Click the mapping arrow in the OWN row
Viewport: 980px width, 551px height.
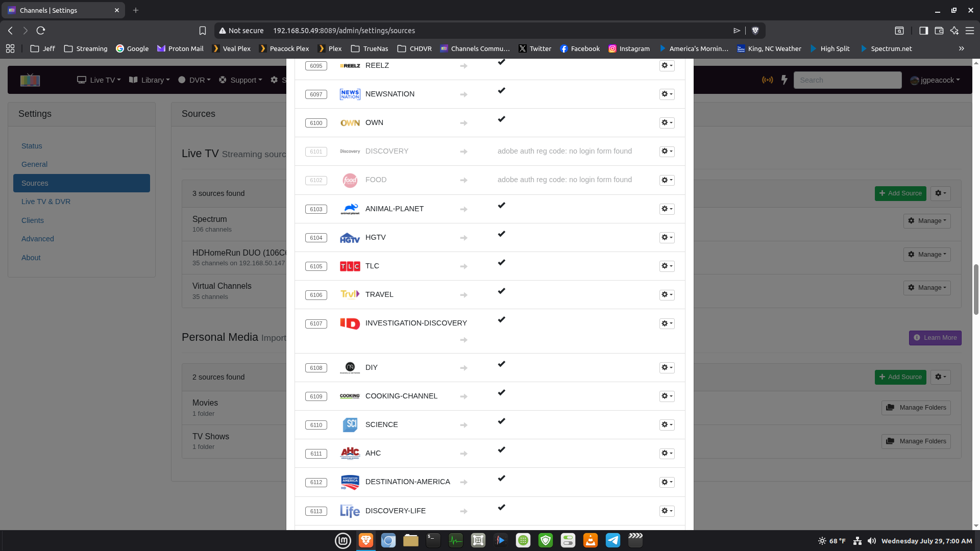pyautogui.click(x=463, y=123)
